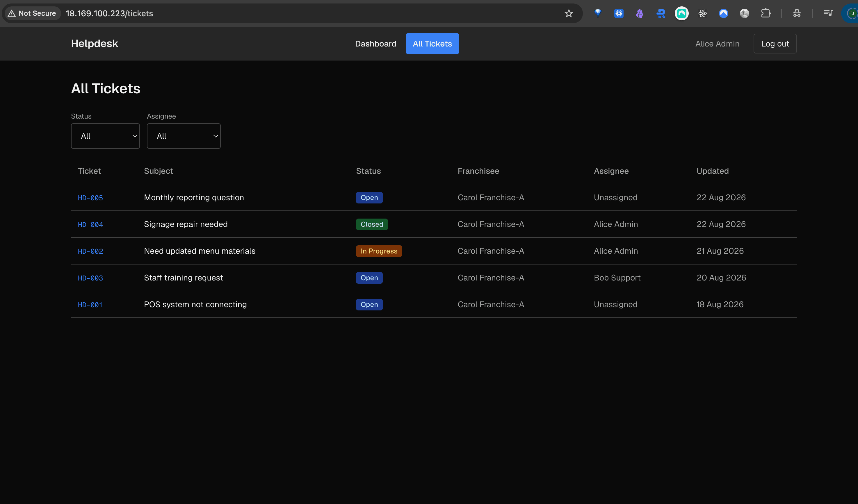Viewport: 858px width, 504px height.
Task: Click the Updated column header
Action: point(712,171)
